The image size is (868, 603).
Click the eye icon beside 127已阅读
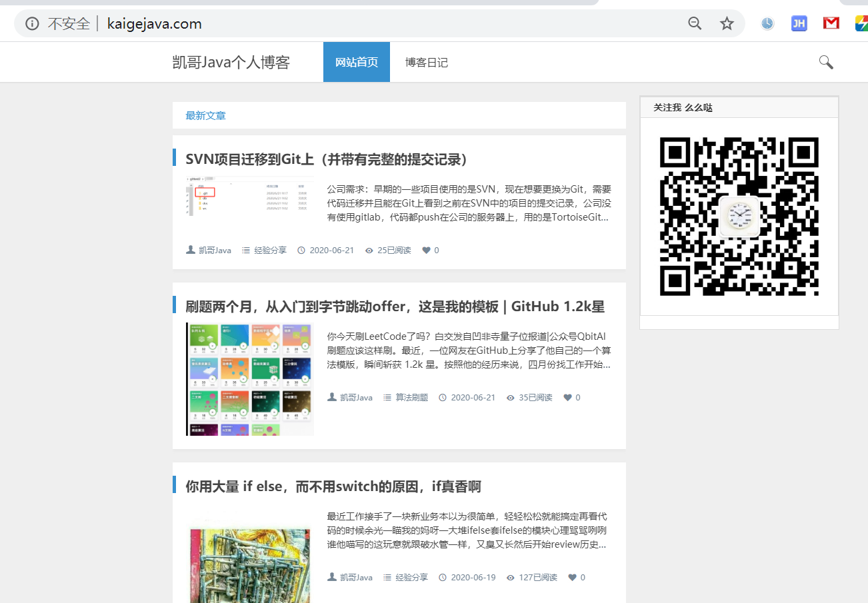click(x=511, y=578)
